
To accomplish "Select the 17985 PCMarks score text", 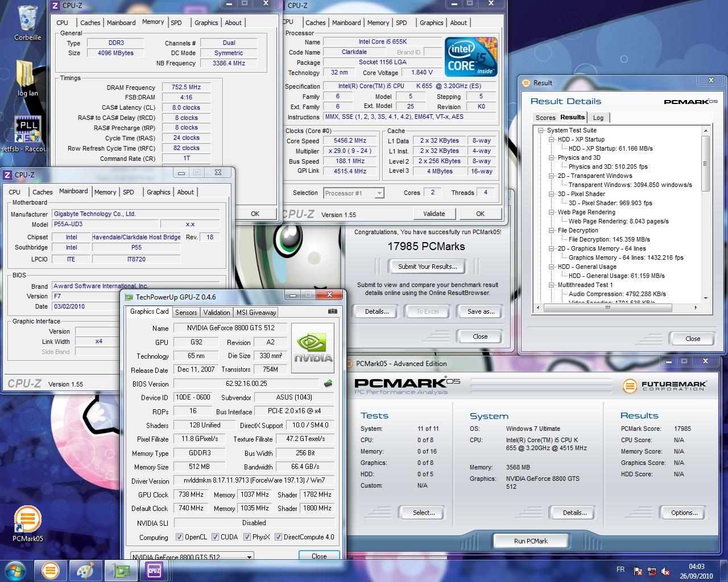I will click(426, 246).
